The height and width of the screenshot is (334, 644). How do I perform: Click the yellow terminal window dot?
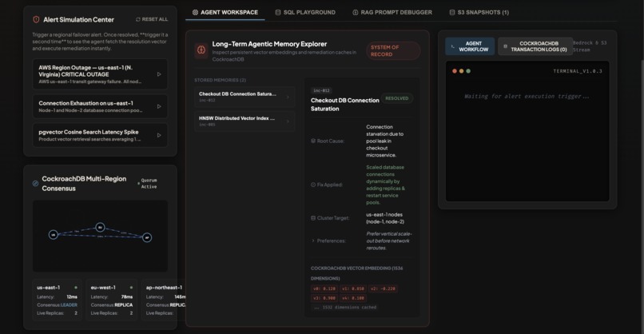tap(461, 71)
